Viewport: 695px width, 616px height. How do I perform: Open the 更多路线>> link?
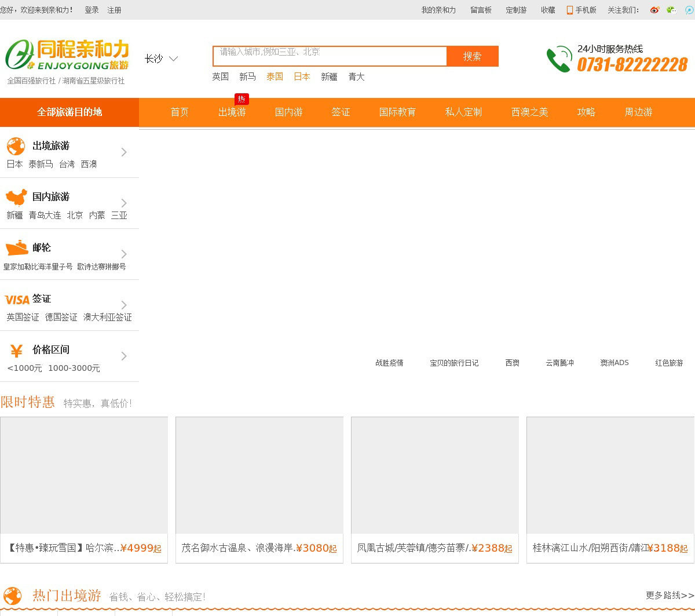pyautogui.click(x=670, y=595)
